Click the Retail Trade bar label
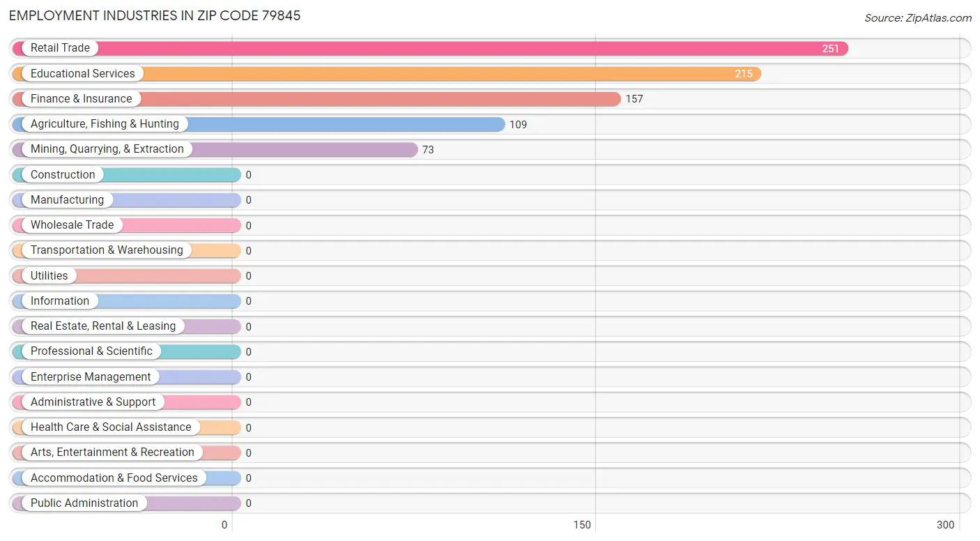The image size is (980, 541). (x=60, y=48)
